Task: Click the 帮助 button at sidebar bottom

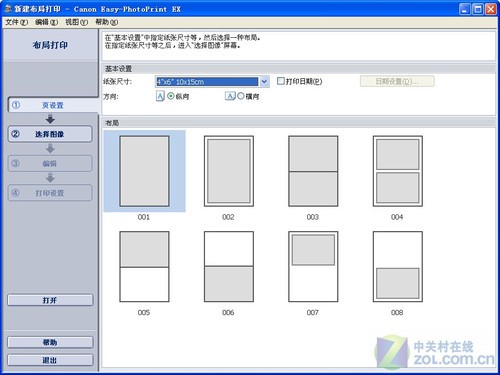Action: (50, 342)
